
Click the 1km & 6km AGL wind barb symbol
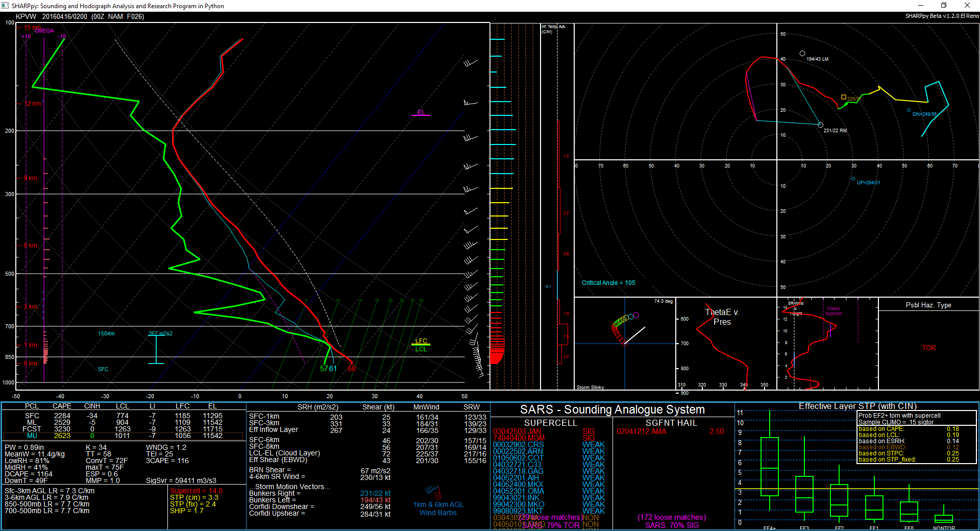click(433, 492)
